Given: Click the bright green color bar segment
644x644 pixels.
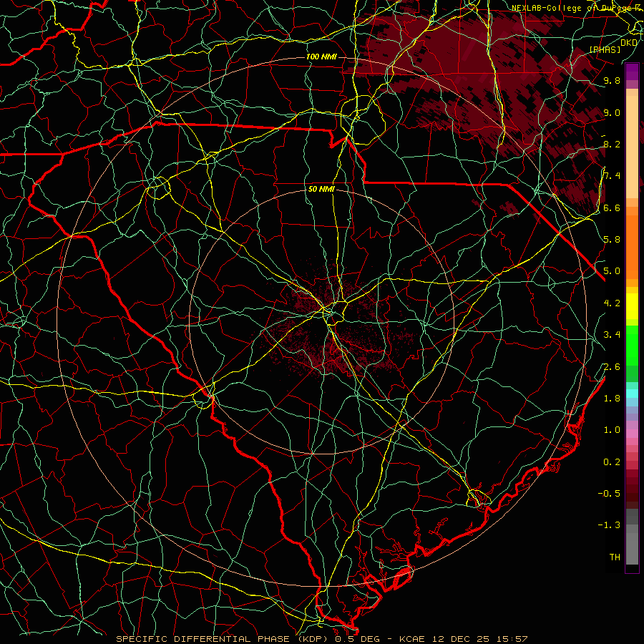Looking at the screenshot, I should (x=632, y=345).
